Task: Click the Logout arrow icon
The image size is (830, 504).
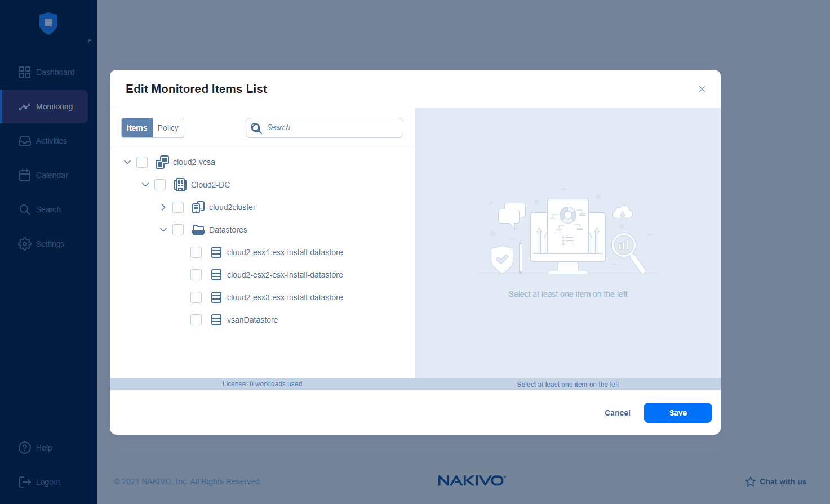Action: tap(25, 482)
